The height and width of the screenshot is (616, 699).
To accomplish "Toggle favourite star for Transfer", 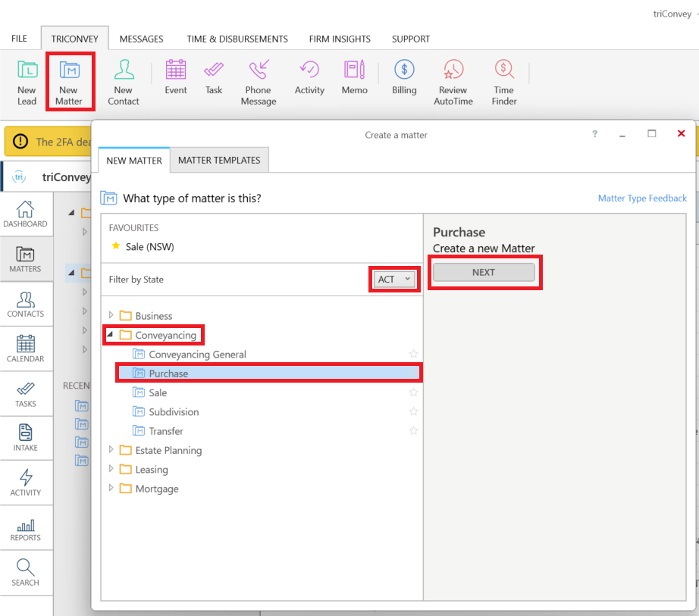I will 414,430.
